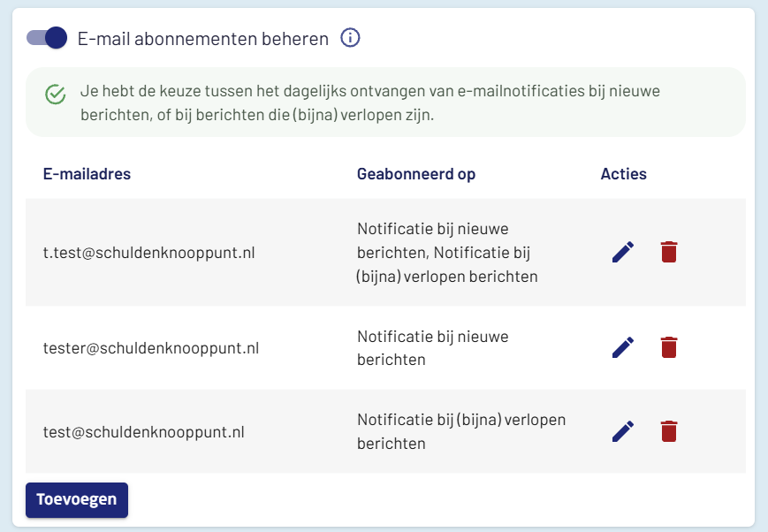Click the notification info banner text
The width and height of the screenshot is (768, 532).
(370, 103)
